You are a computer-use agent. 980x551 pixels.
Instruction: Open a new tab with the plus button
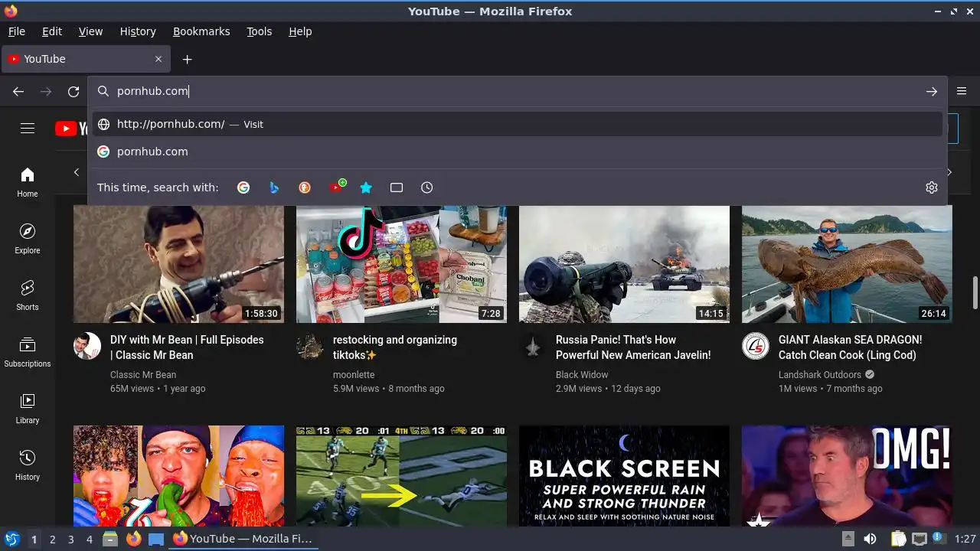tap(187, 59)
